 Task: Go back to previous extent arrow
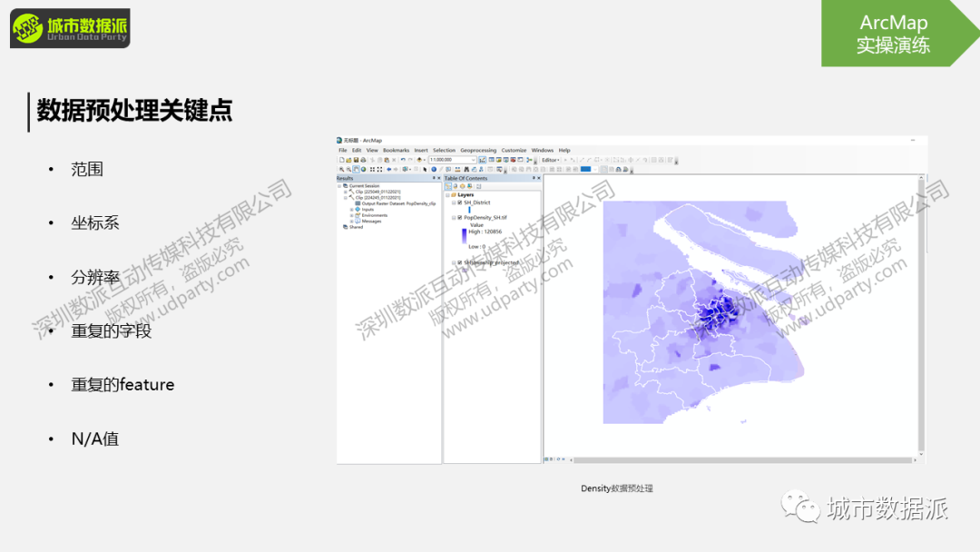(x=388, y=170)
